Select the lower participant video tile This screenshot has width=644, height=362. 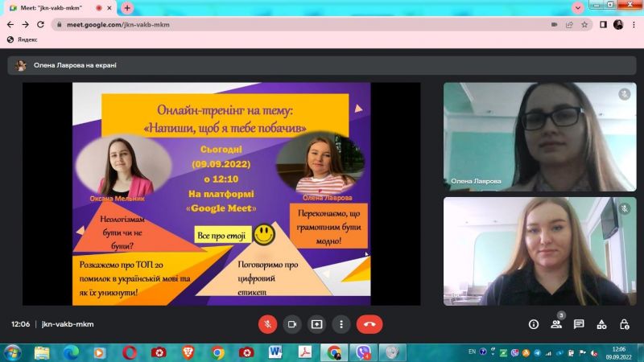click(539, 251)
